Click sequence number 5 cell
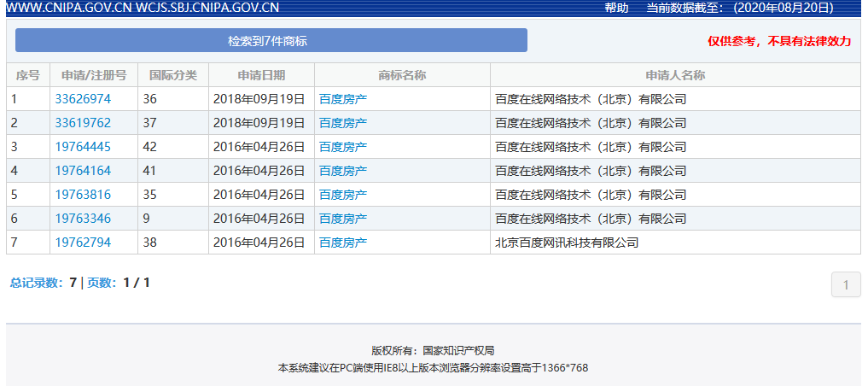Viewport: 868px width, 386px height. tap(28, 195)
